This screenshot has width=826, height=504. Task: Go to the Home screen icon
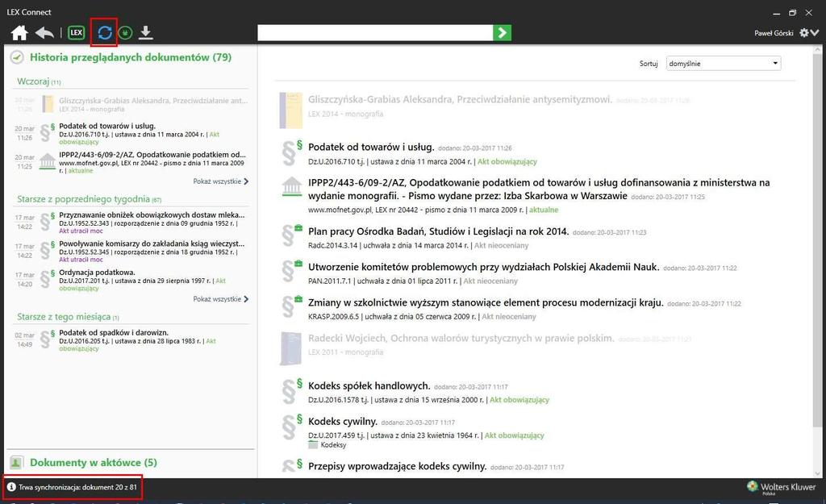(19, 33)
